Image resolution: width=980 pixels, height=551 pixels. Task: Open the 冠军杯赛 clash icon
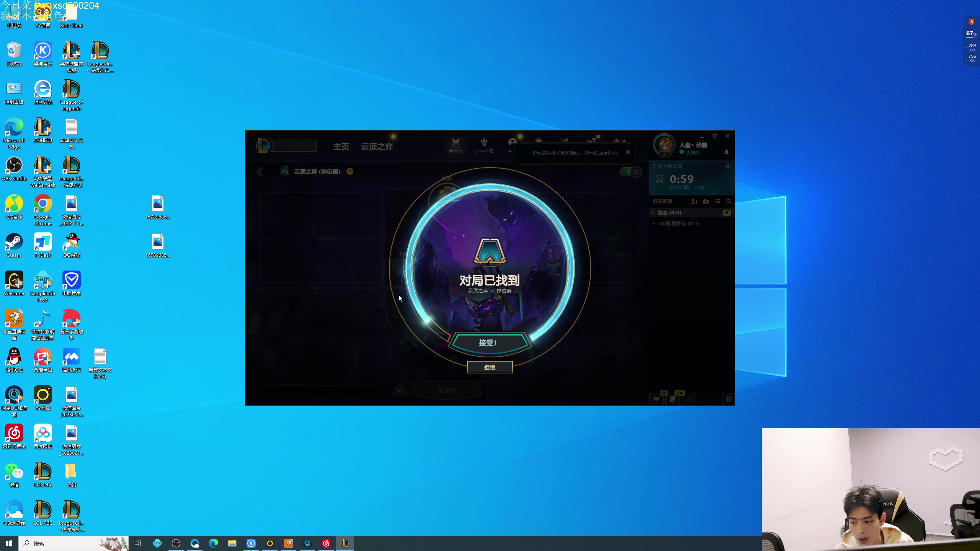point(484,145)
